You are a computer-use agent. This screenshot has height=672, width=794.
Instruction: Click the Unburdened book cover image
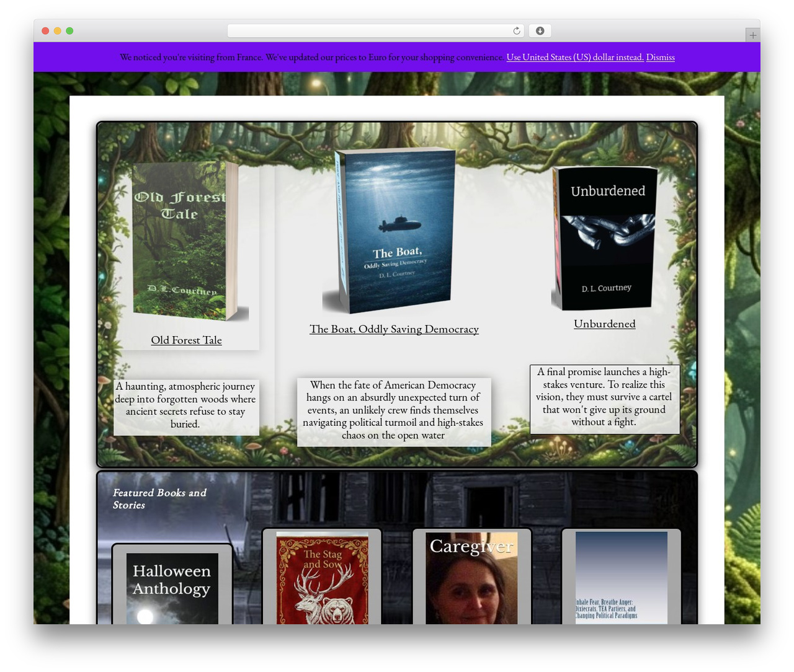605,239
